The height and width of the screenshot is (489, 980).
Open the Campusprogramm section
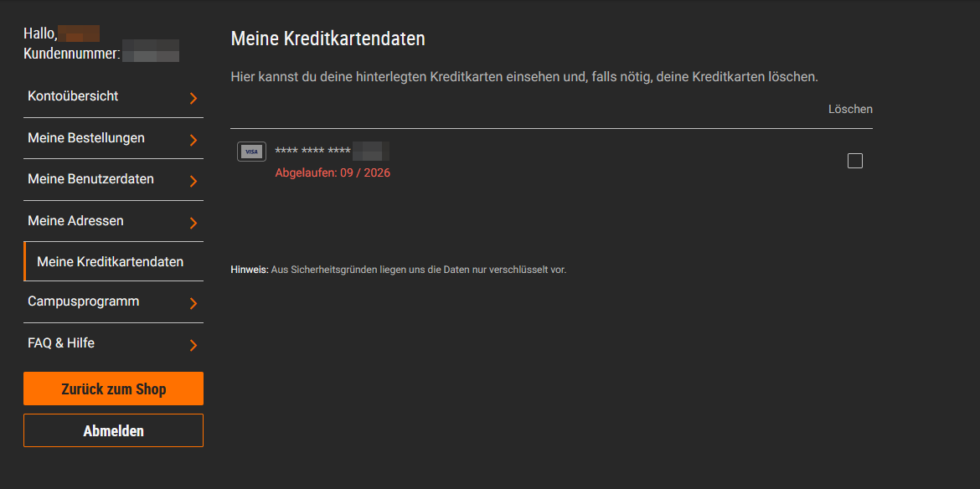click(x=113, y=302)
